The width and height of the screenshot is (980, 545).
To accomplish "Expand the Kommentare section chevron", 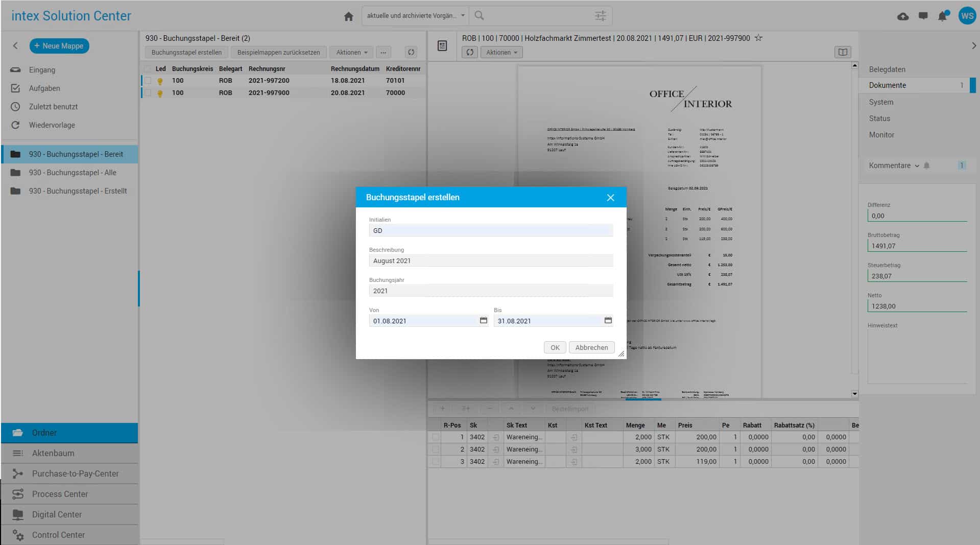I will (x=917, y=165).
